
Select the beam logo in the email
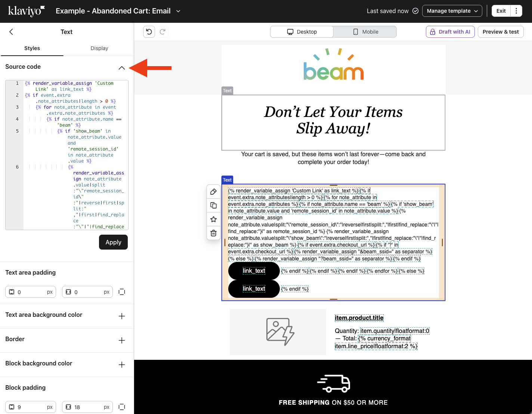333,64
